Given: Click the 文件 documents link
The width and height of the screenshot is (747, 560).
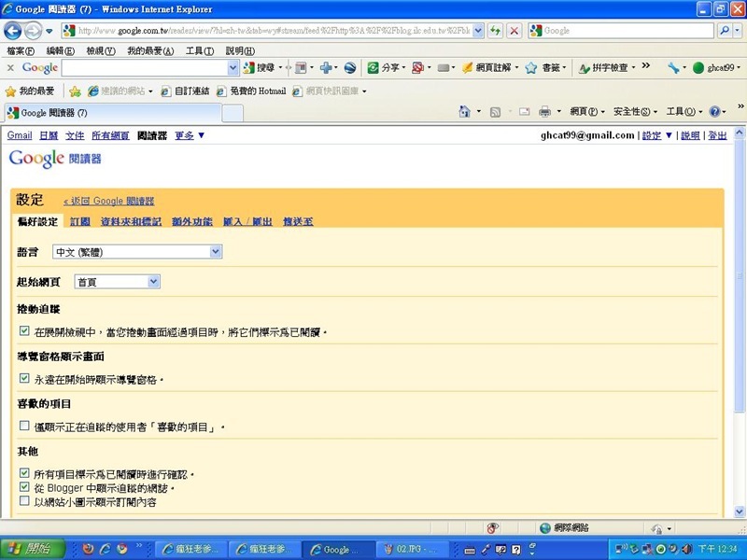Looking at the screenshot, I should pos(75,135).
